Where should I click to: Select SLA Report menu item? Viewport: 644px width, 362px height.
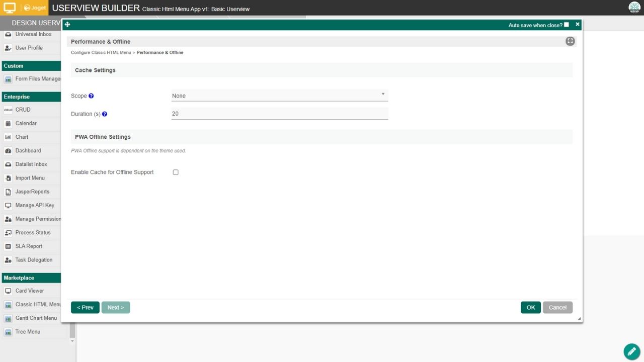click(x=29, y=246)
